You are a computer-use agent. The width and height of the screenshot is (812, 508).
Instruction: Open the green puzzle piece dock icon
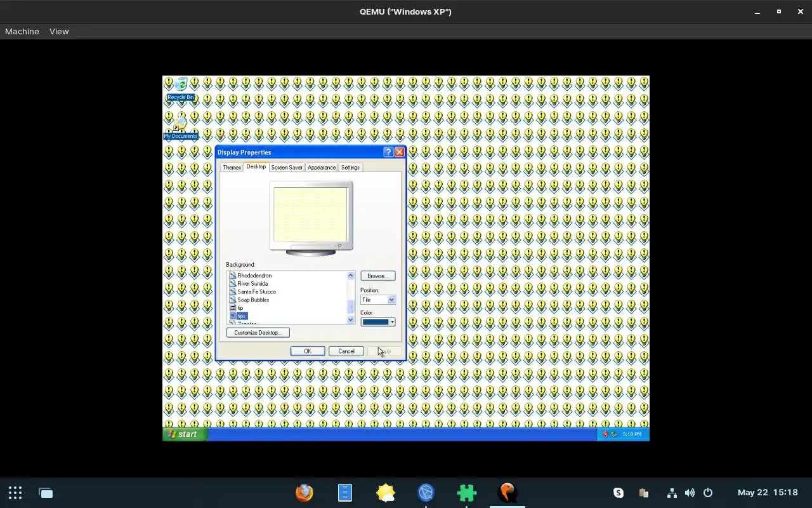click(466, 492)
